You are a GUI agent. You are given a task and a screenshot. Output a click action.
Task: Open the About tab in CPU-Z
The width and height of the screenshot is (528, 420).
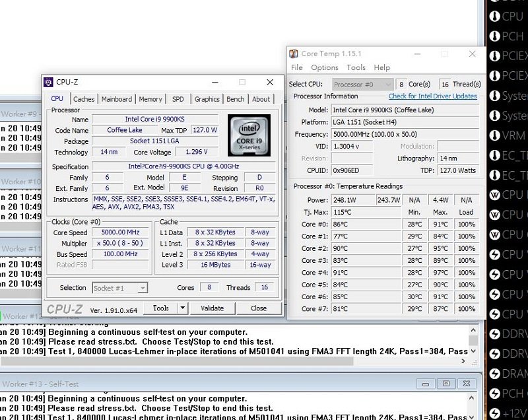click(261, 99)
